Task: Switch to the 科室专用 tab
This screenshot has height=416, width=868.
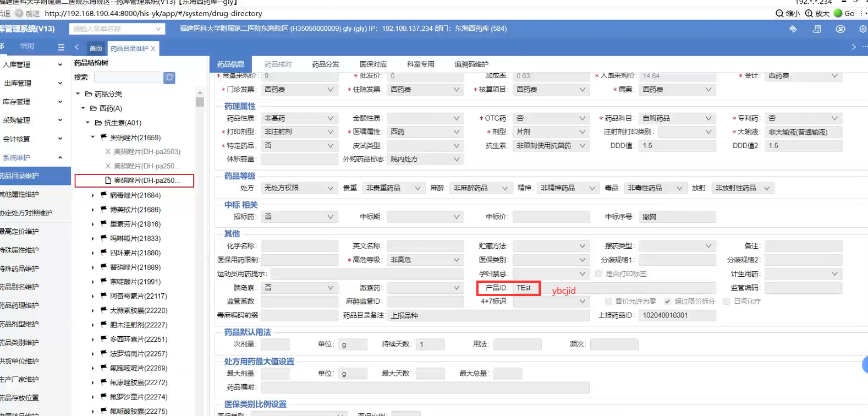Action: [420, 64]
